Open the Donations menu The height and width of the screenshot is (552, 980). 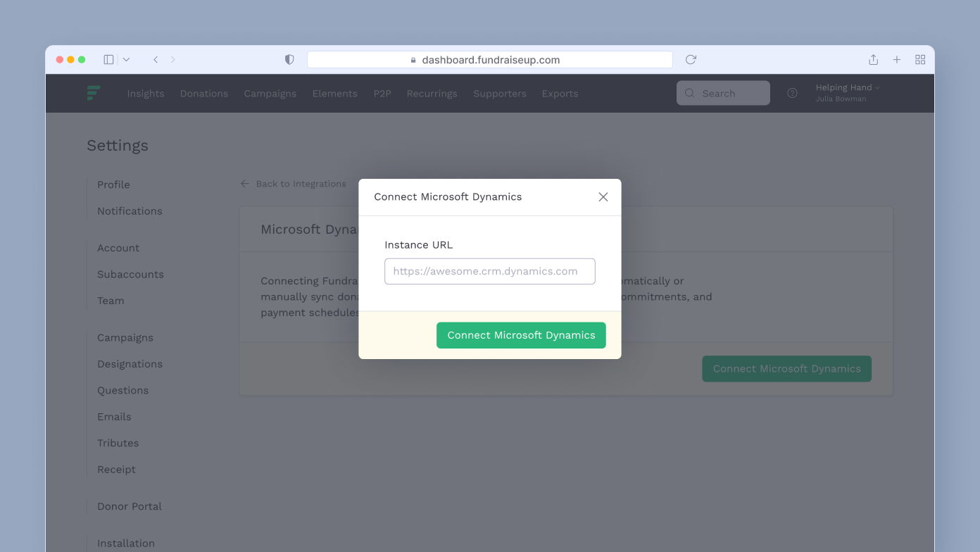click(204, 94)
